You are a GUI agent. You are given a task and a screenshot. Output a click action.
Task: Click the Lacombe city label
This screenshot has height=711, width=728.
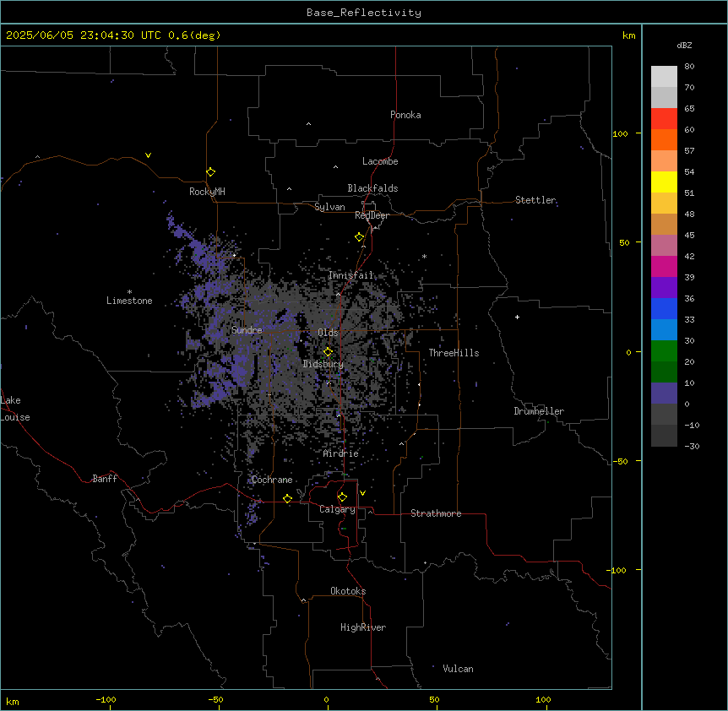click(x=380, y=161)
